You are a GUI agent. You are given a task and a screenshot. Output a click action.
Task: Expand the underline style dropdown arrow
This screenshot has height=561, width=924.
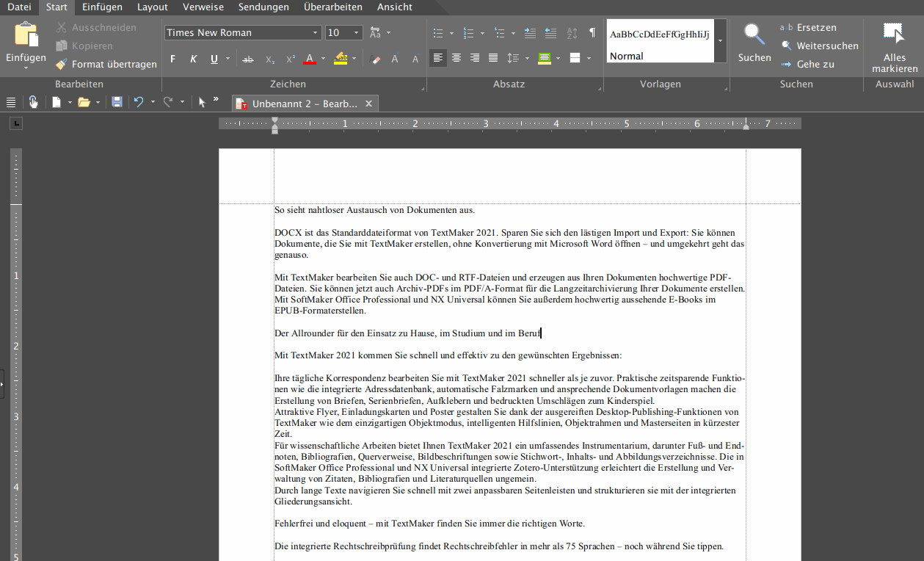click(x=228, y=59)
